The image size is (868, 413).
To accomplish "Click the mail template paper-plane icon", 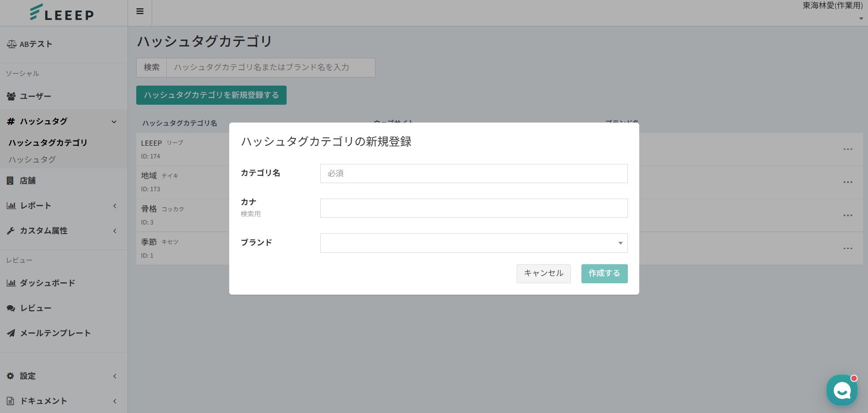I will pos(11,333).
